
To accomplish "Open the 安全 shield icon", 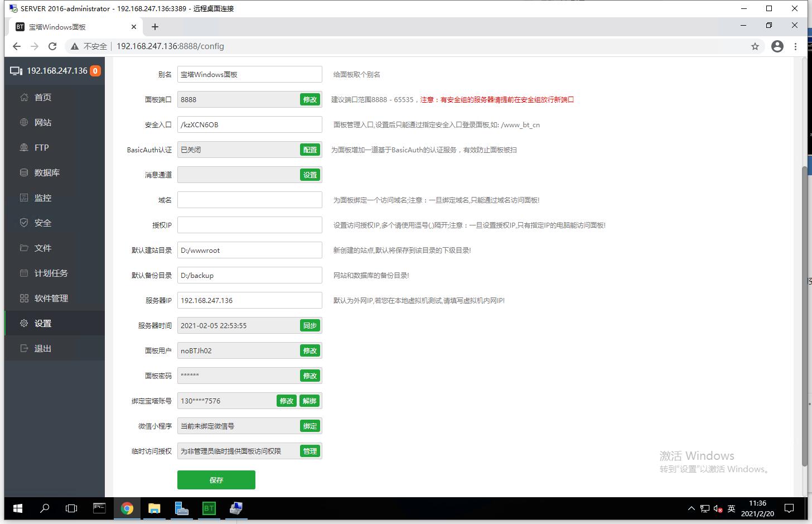I will (24, 223).
